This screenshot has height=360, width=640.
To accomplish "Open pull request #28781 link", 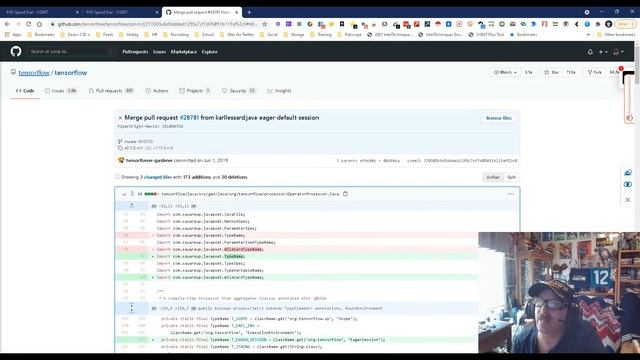I will pyautogui.click(x=189, y=118).
